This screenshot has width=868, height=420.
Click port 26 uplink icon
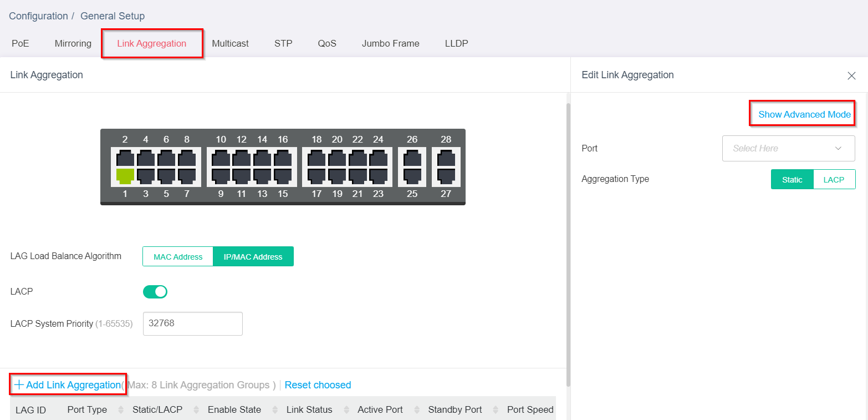tap(412, 158)
